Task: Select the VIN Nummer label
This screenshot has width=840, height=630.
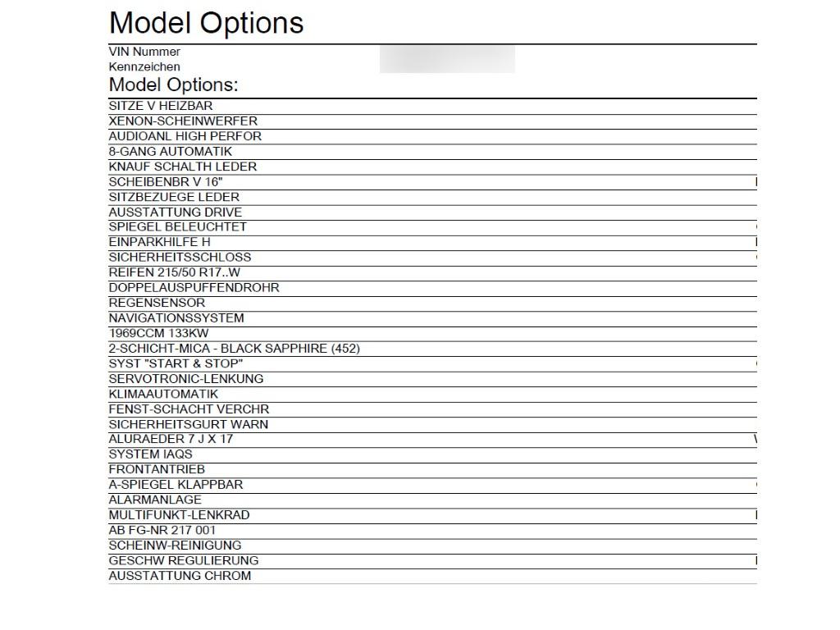Action: click(144, 52)
